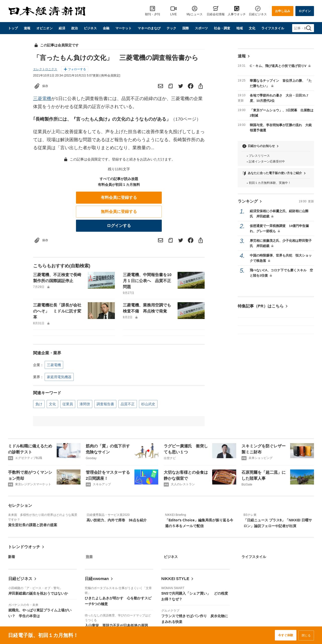Share on Twitter from top toolbar

click(x=181, y=86)
